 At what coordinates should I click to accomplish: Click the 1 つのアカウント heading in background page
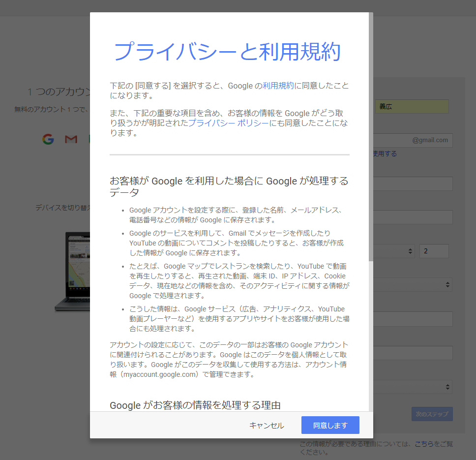(59, 92)
